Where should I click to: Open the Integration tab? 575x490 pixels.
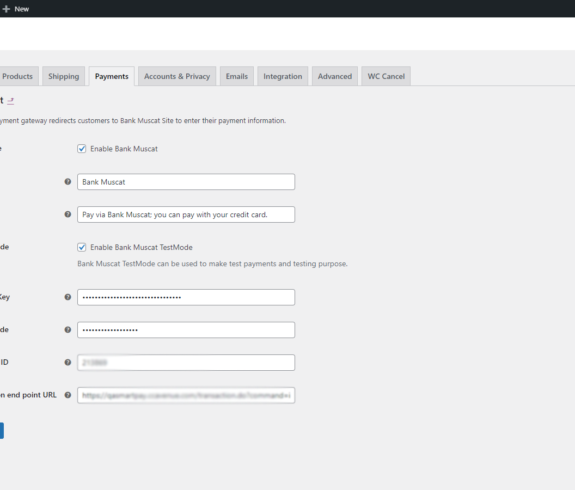(x=283, y=76)
